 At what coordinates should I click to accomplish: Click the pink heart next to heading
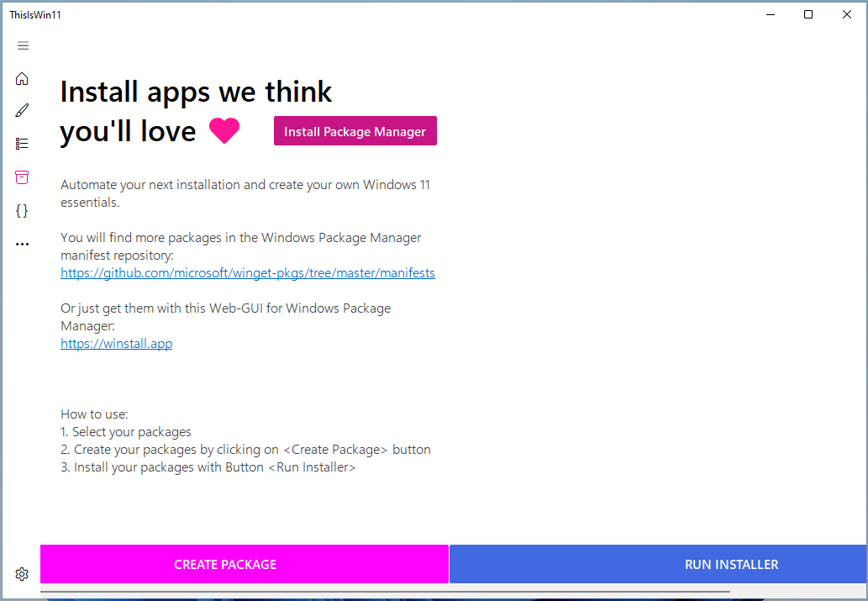tap(224, 131)
